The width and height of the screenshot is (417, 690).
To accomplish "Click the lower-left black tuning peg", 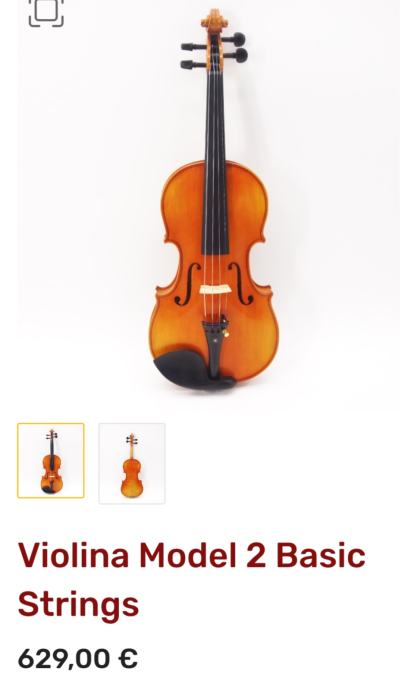I will pos(193,65).
